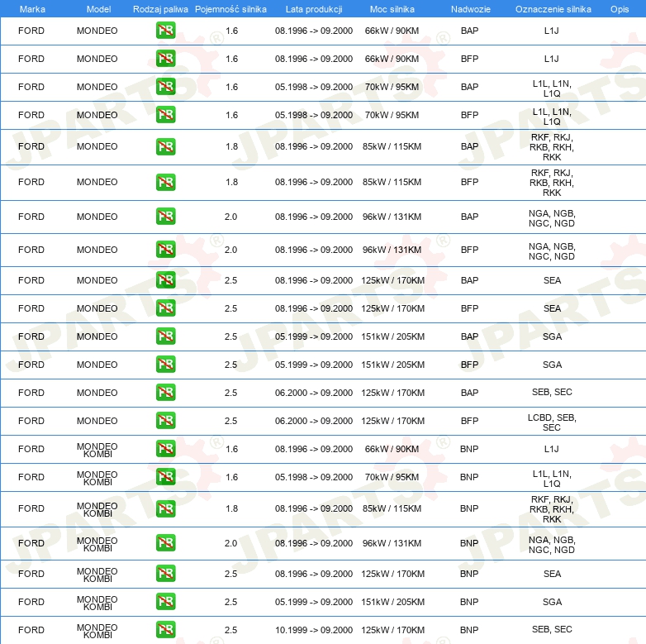Click fuel icon in LCBD, SEB row
Screen dimensions: 646x644
coord(165,421)
